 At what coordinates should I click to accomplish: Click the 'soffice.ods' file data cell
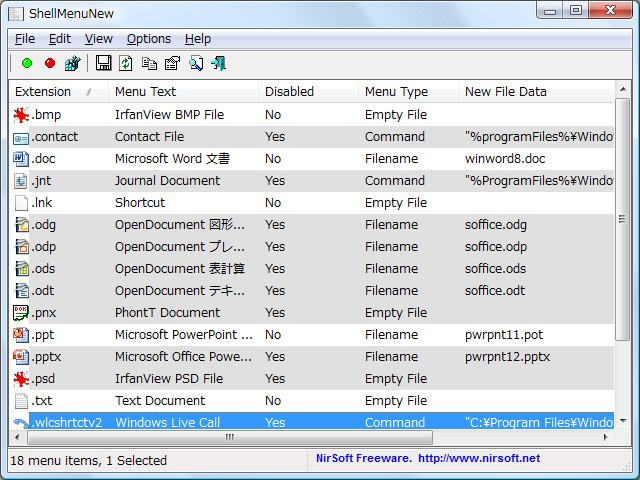496,269
